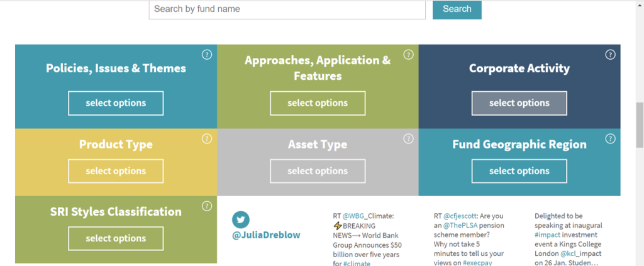Open Fund Geographic Region select options

[x=519, y=171]
